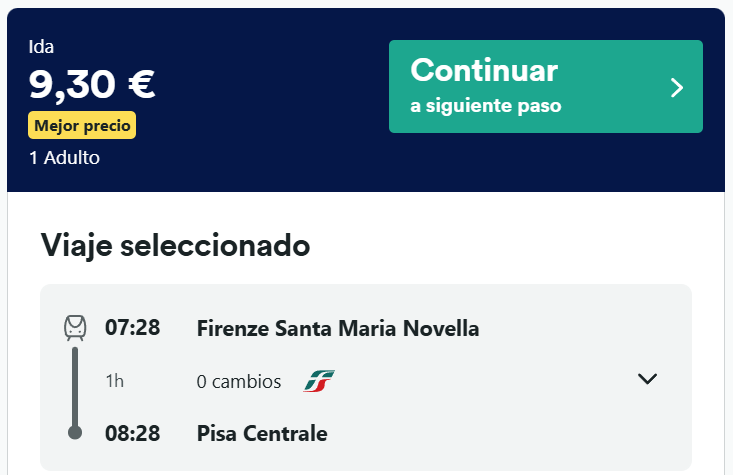Click the 'a siguiente paso' subtitle text
This screenshot has height=475, width=733.
pos(486,106)
